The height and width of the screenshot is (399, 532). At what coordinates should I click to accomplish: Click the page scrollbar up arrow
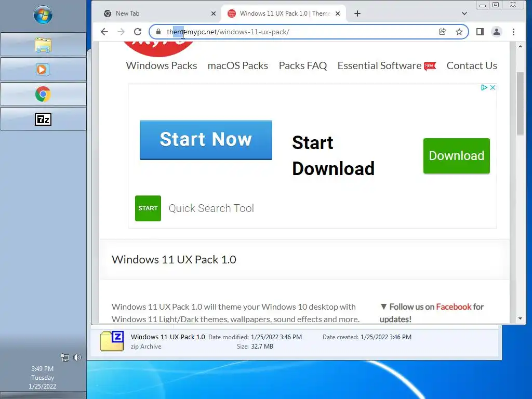(520, 46)
